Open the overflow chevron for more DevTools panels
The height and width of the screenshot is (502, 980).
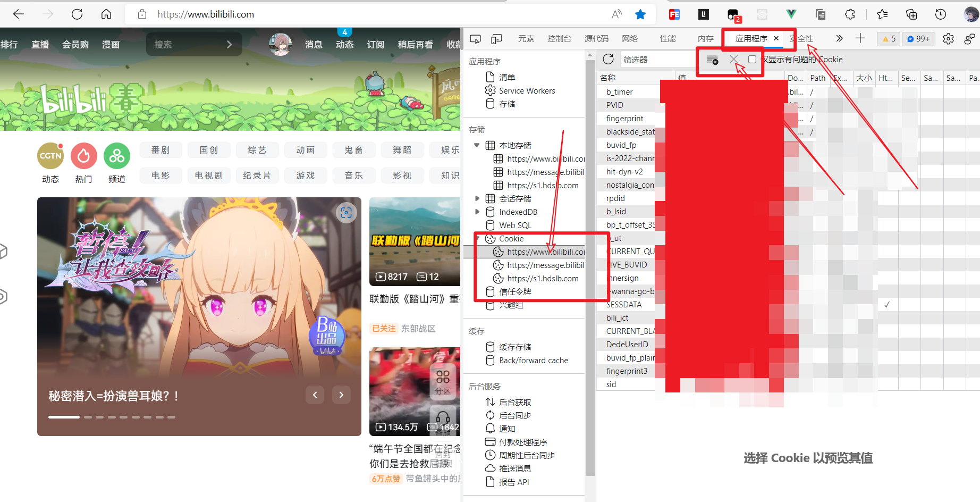839,38
